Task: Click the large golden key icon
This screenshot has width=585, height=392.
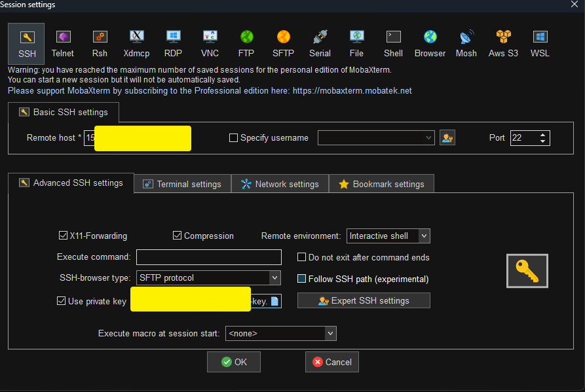Action: coord(527,271)
